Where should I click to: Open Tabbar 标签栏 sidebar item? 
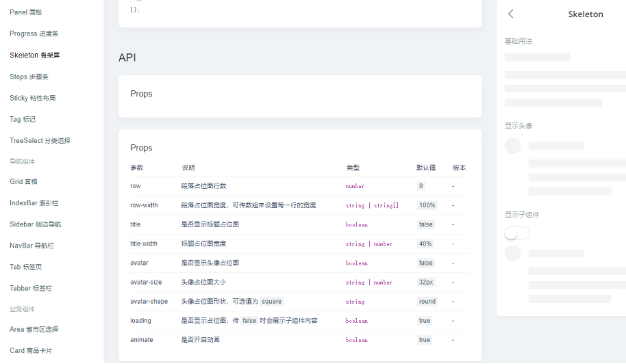pyautogui.click(x=31, y=288)
